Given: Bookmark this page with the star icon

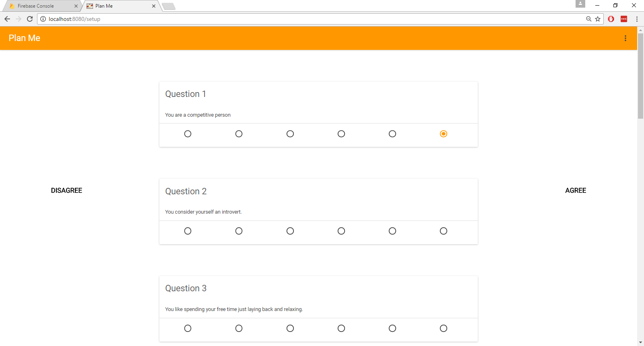Looking at the screenshot, I should tap(598, 19).
